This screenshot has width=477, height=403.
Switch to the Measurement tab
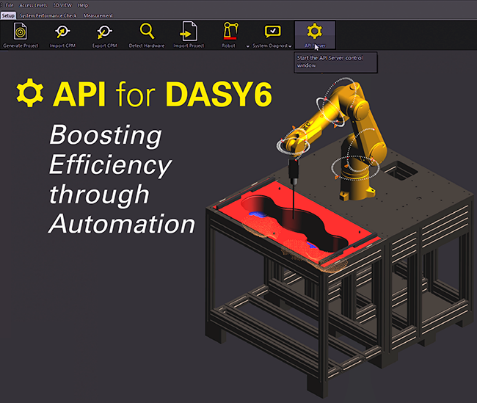[98, 15]
